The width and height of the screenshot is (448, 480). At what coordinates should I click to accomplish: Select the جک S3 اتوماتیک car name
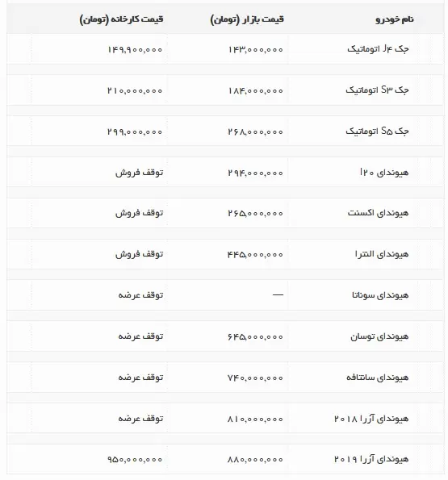click(x=377, y=90)
